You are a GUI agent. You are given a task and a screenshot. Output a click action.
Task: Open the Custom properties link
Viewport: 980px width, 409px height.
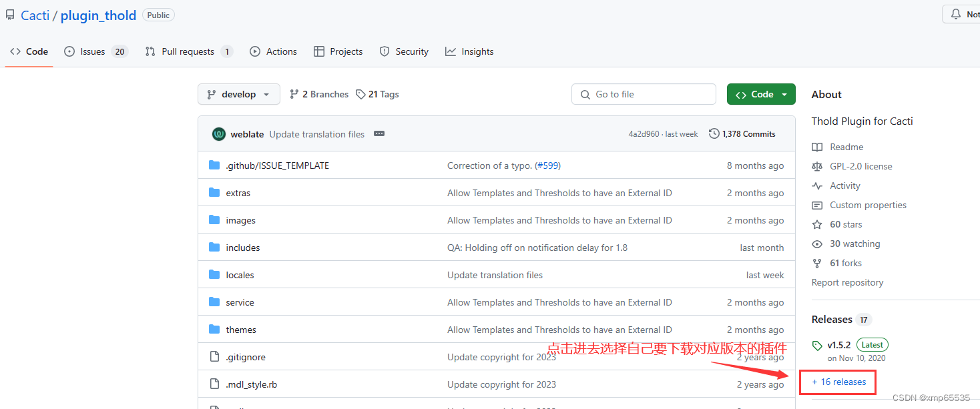[x=869, y=205]
